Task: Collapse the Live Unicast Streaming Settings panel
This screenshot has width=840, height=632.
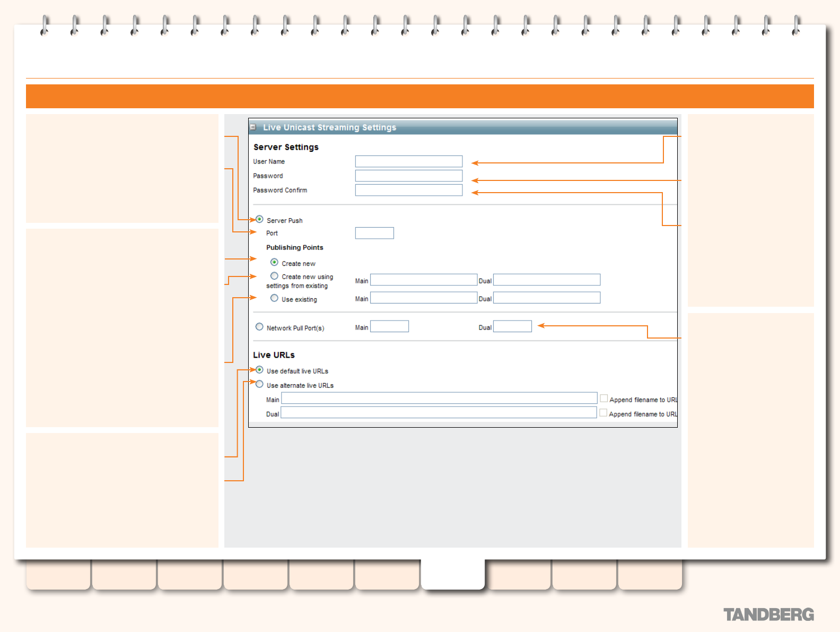Action: pyautogui.click(x=253, y=127)
